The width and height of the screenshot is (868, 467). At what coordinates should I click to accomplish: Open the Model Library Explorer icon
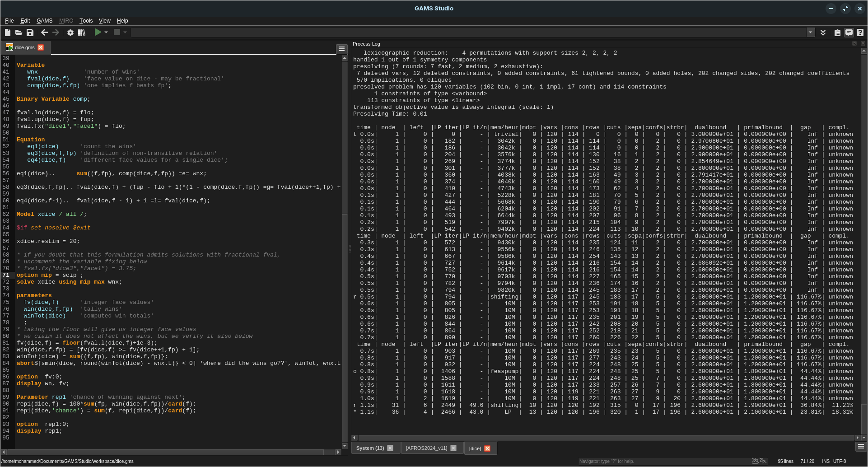82,33
